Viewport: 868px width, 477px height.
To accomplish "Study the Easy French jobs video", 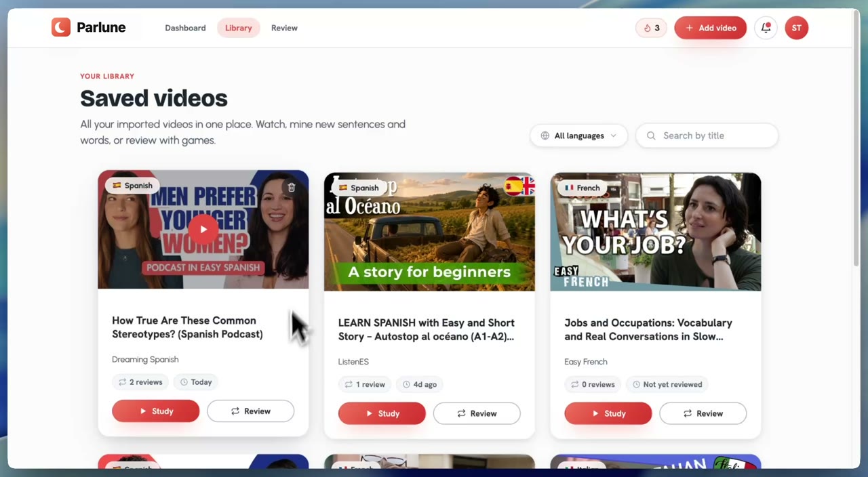I will pos(608,413).
